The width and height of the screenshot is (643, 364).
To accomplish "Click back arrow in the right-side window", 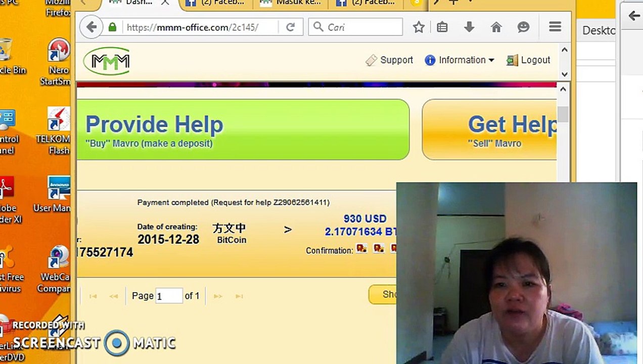I will 634,16.
